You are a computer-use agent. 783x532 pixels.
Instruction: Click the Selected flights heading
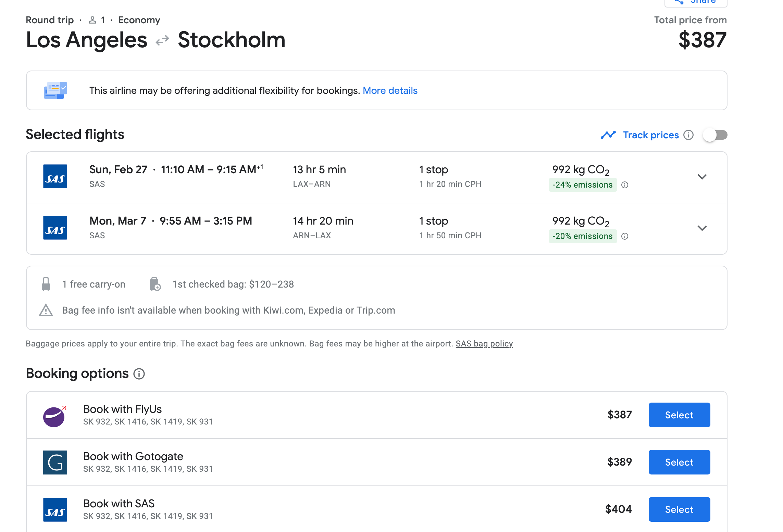point(75,134)
